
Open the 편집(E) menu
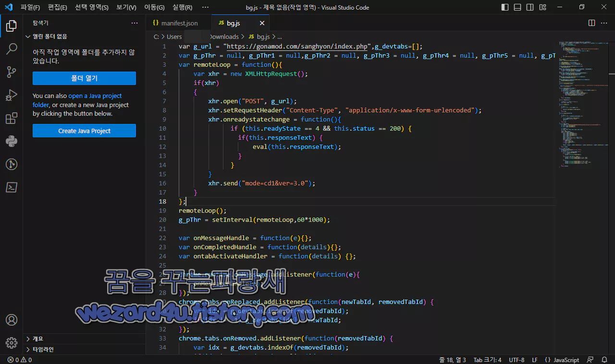tap(58, 7)
